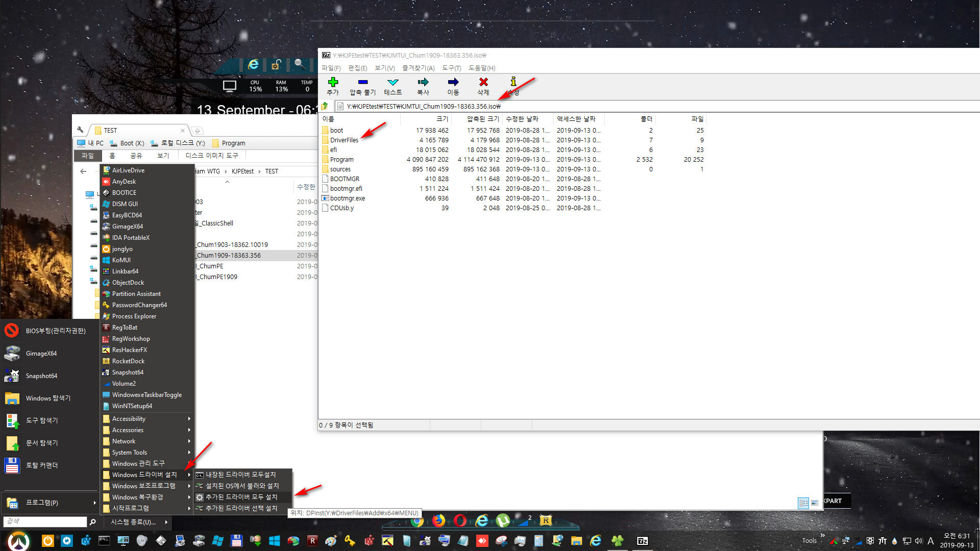The image size is (980, 551).
Task: Expand the 프로그램(P) start menu entry
Action: point(50,503)
